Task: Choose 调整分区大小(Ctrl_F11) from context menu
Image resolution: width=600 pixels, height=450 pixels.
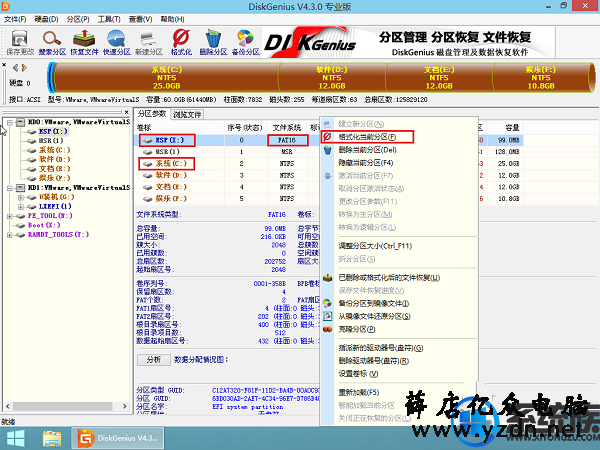Action: 375,246
